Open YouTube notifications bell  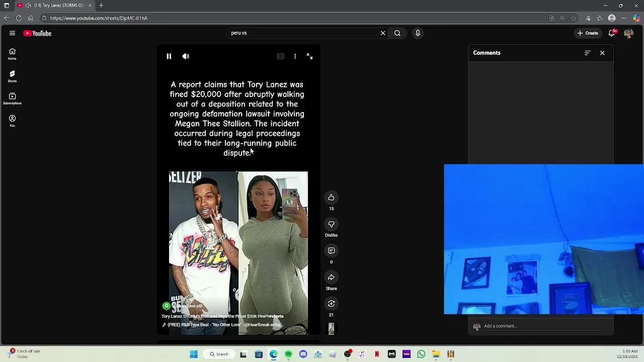tap(612, 33)
